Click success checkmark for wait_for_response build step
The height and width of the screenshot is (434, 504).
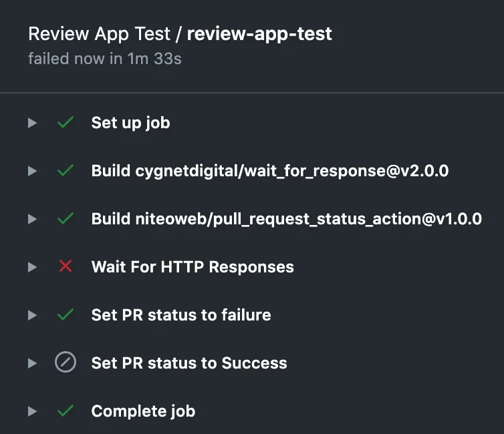click(x=66, y=170)
